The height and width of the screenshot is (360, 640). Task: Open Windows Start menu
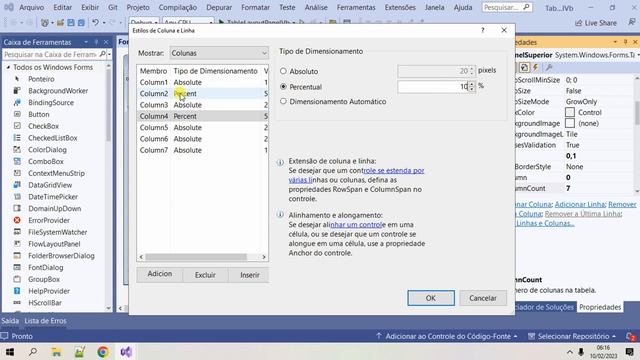click(x=10, y=352)
